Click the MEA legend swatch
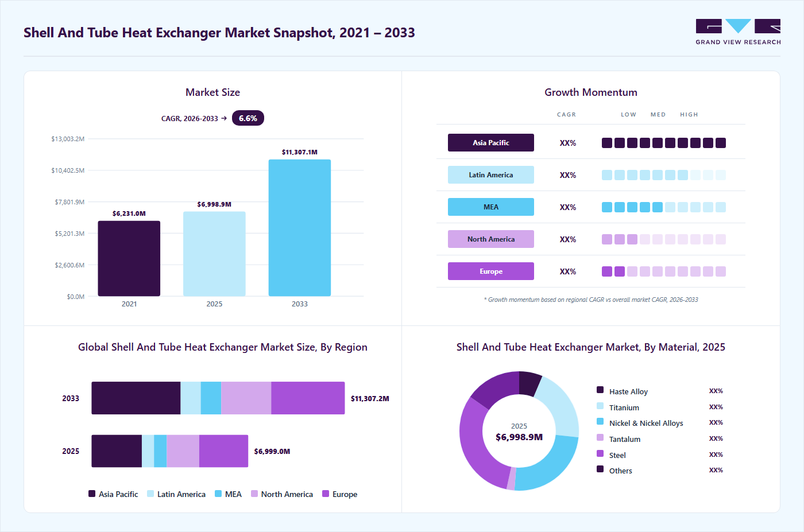 click(218, 494)
